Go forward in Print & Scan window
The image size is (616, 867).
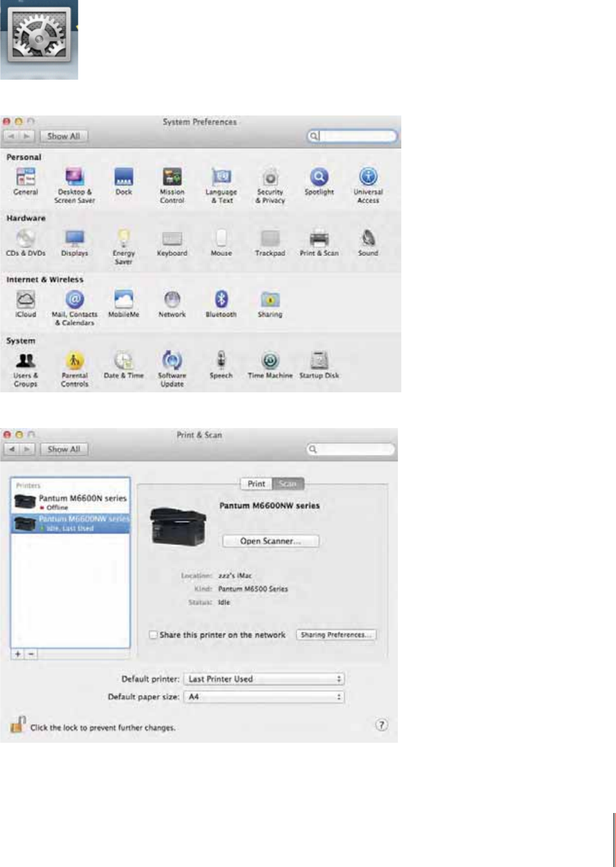click(x=28, y=449)
